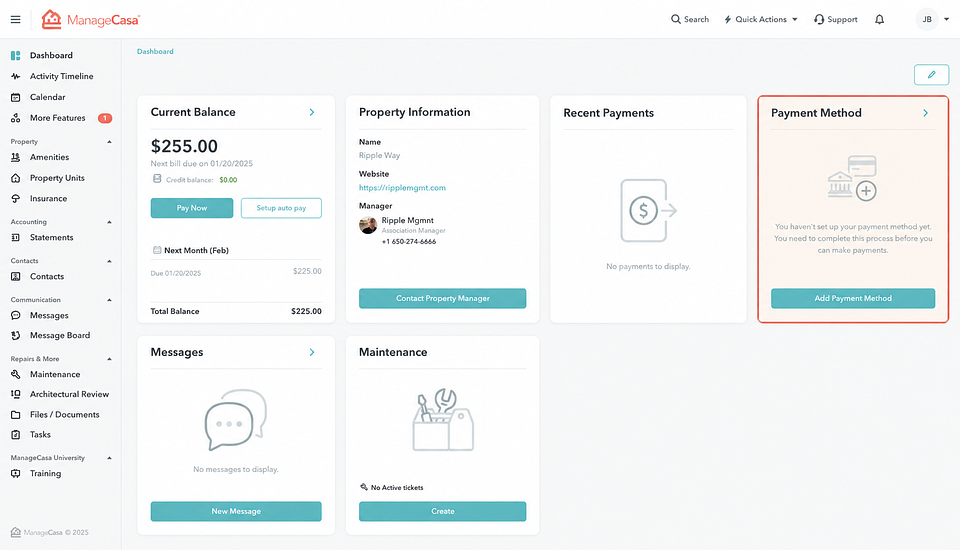Image resolution: width=960 pixels, height=550 pixels.
Task: Open Amenities page
Action: click(x=49, y=157)
